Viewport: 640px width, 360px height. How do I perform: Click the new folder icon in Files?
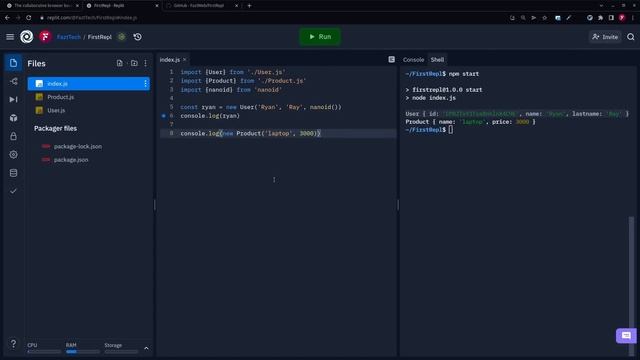(134, 63)
